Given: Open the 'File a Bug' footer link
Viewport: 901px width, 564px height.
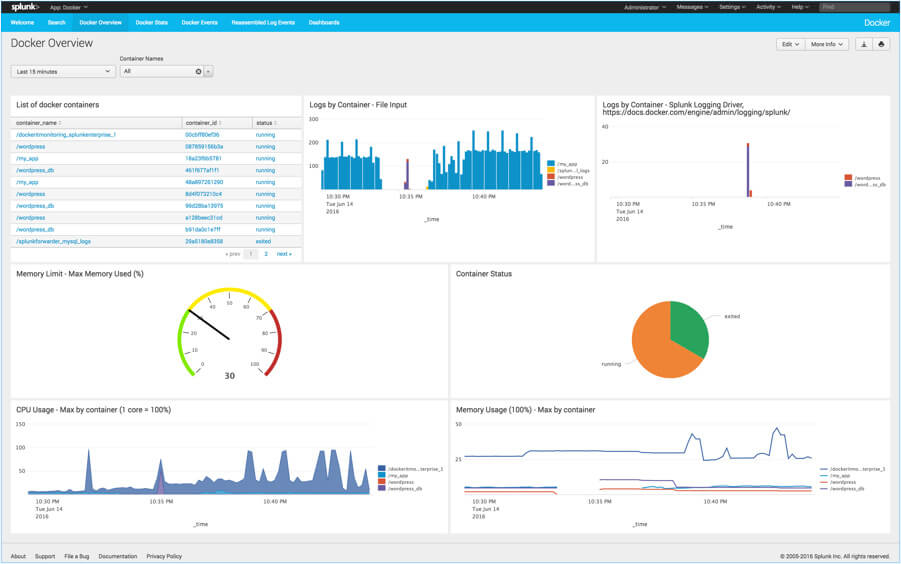Looking at the screenshot, I should click(76, 556).
